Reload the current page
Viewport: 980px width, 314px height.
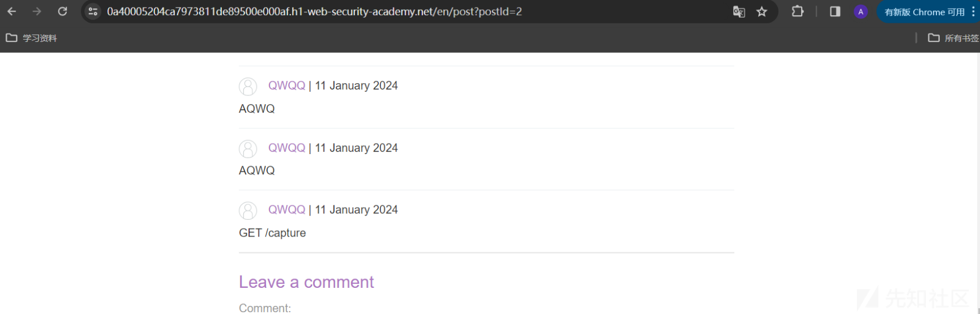click(62, 12)
